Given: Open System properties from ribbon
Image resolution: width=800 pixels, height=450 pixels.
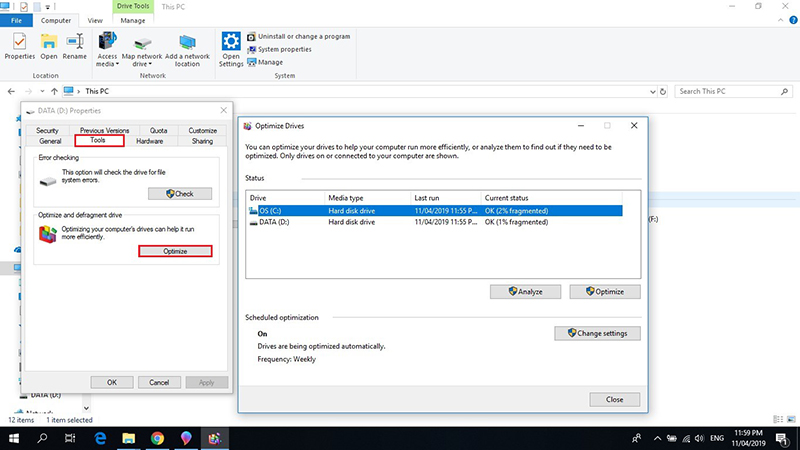Looking at the screenshot, I should pos(280,49).
